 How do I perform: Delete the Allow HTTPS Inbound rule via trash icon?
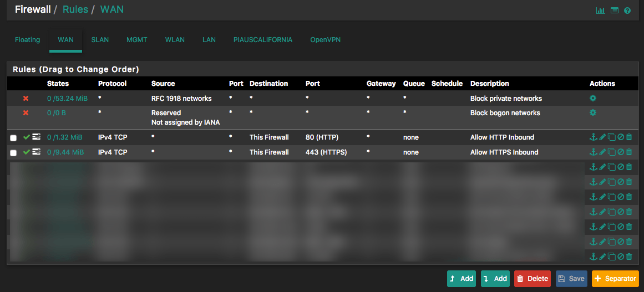(x=629, y=152)
